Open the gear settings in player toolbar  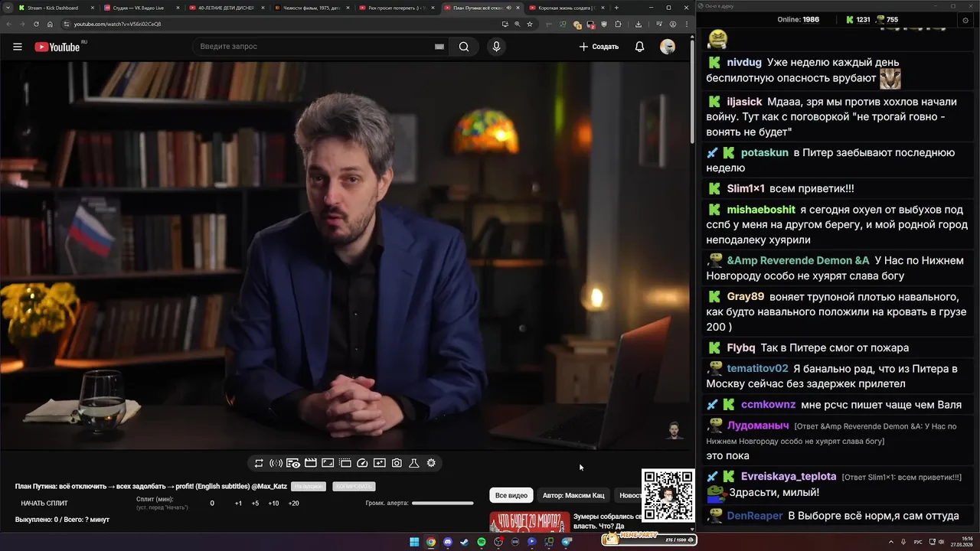point(431,463)
